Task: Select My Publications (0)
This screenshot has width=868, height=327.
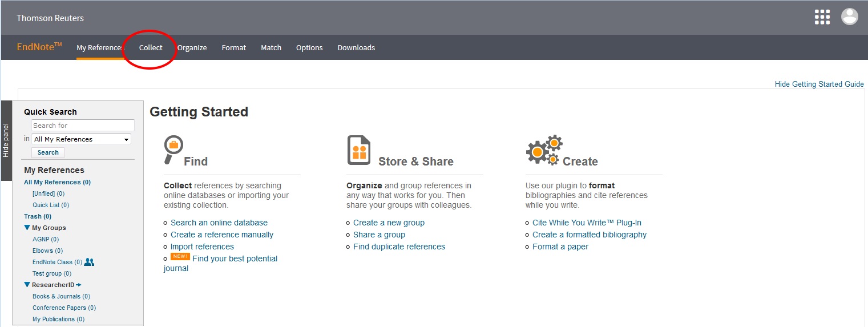Action: click(x=58, y=319)
